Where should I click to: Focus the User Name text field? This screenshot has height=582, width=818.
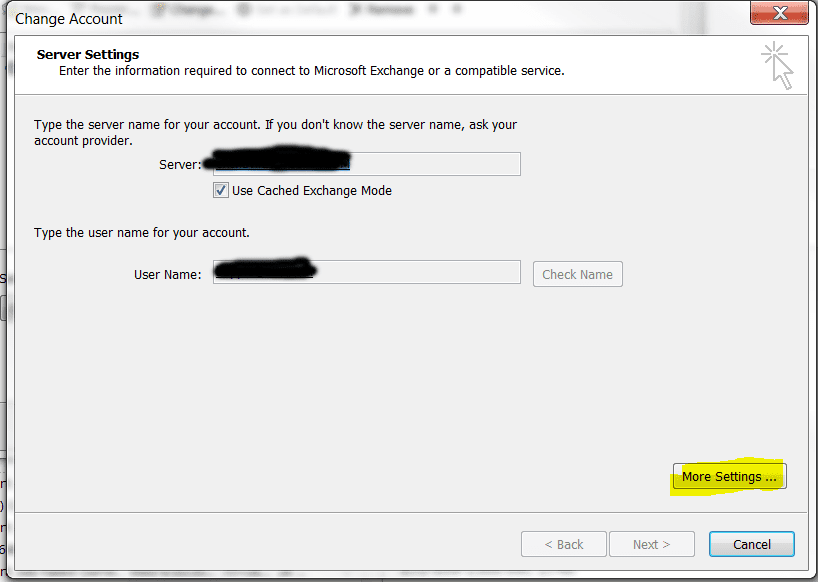pos(367,272)
